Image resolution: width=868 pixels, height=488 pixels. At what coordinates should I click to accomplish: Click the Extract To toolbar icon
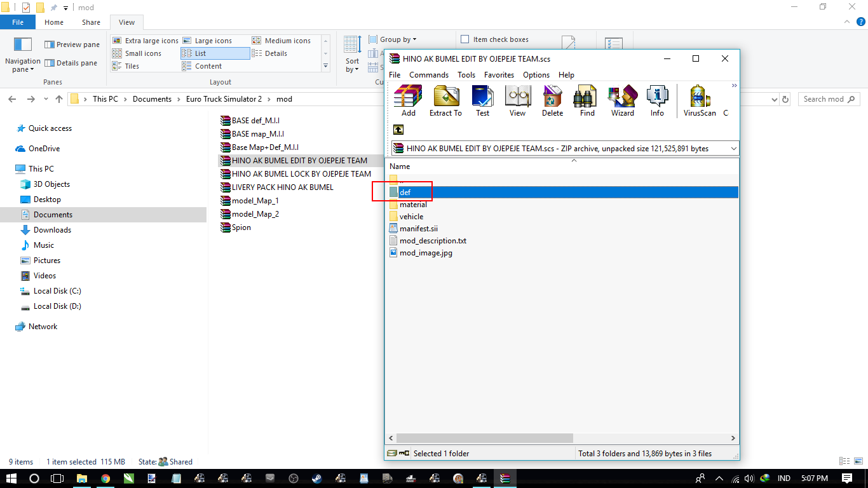pyautogui.click(x=445, y=101)
